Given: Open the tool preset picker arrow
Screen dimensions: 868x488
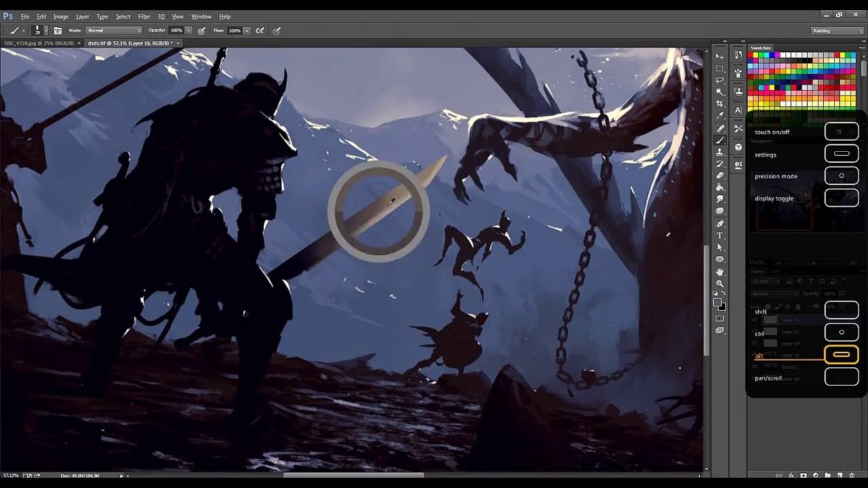Looking at the screenshot, I should tap(23, 30).
